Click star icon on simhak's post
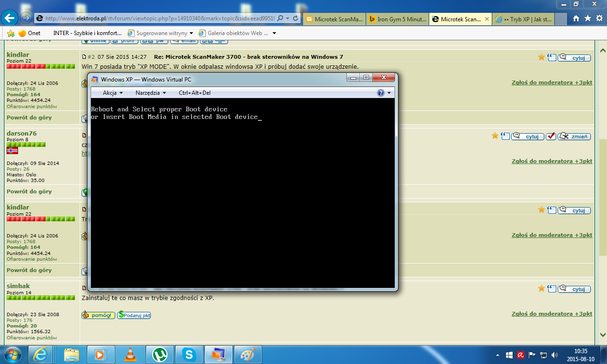 [x=542, y=288]
